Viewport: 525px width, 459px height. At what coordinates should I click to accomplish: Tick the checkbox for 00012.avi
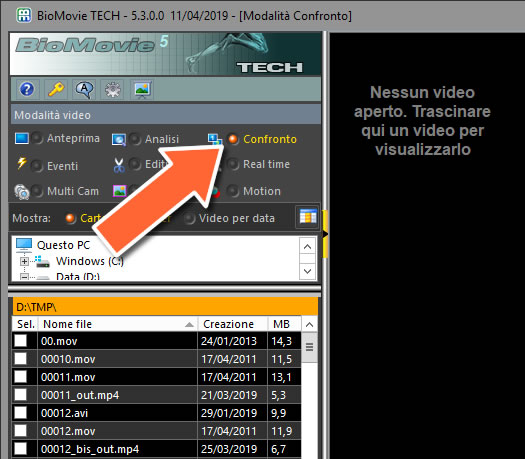pos(21,413)
